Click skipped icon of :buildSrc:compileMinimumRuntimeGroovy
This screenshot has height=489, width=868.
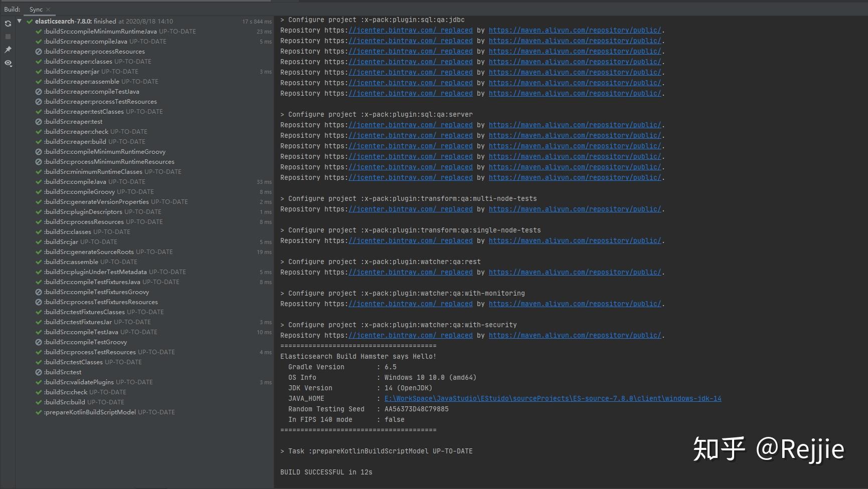coord(39,152)
